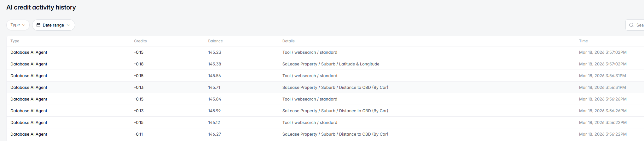This screenshot has height=141, width=644.
Task: Focus the search input field
Action: point(639,25)
